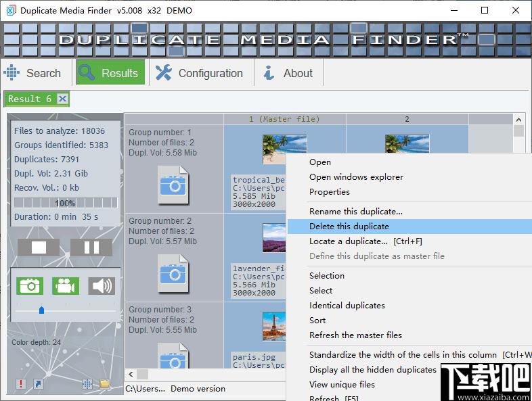Choose Delete this duplicate

(x=409, y=227)
